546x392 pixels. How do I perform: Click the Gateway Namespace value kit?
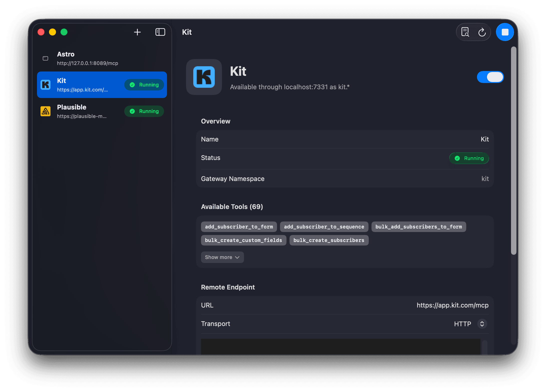coord(485,179)
